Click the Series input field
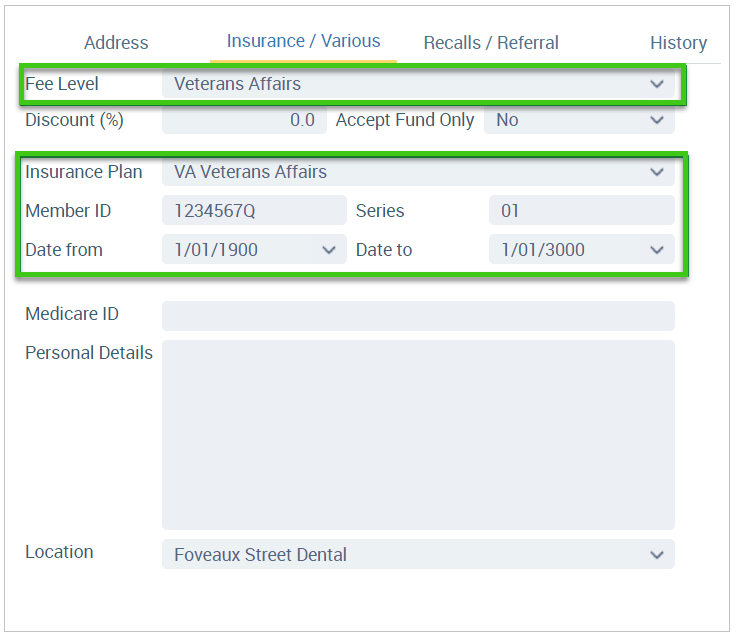 (582, 210)
